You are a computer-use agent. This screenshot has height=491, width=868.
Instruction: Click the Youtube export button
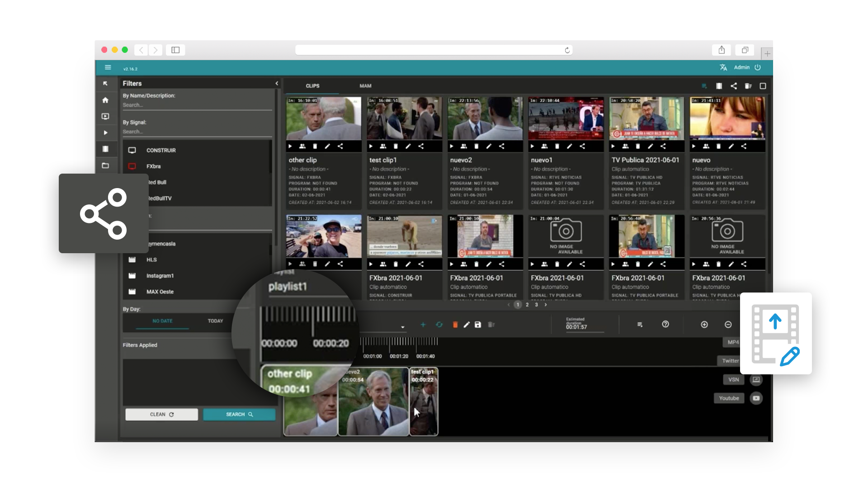pos(729,398)
